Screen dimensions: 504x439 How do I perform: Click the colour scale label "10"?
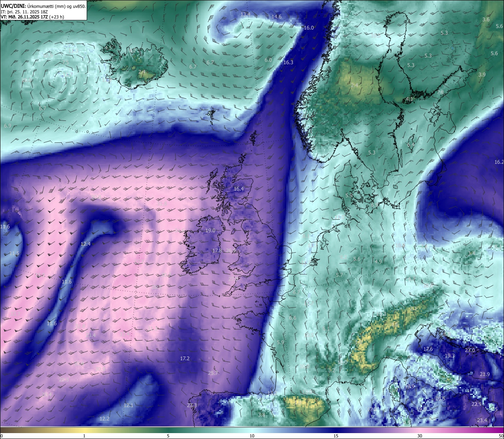point(252,436)
